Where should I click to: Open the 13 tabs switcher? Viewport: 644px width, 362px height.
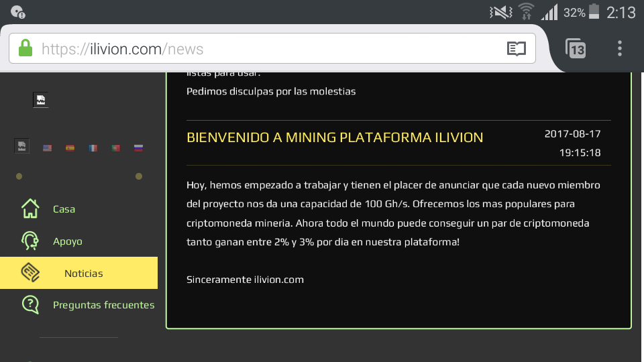pos(576,48)
